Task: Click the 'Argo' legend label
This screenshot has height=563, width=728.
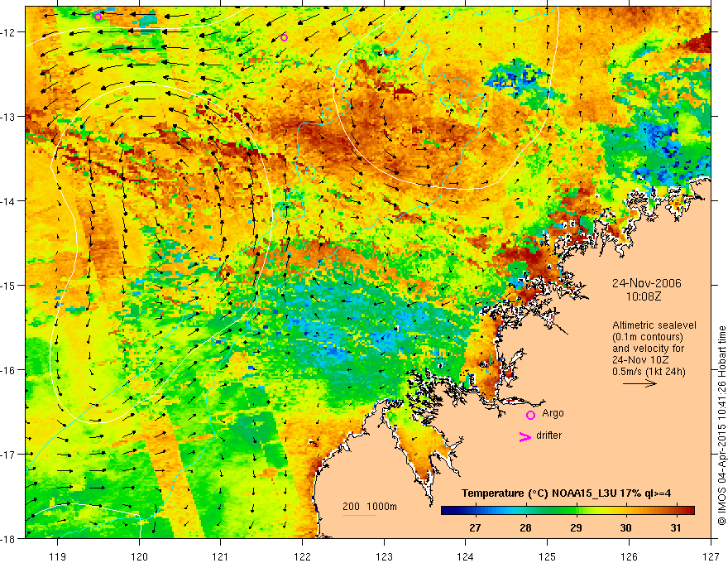Action: [x=553, y=413]
